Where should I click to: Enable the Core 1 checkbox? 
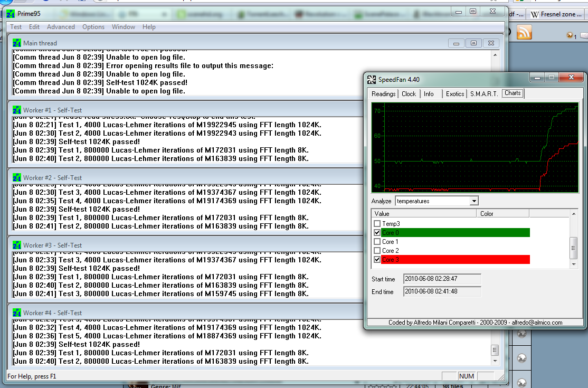coord(377,242)
